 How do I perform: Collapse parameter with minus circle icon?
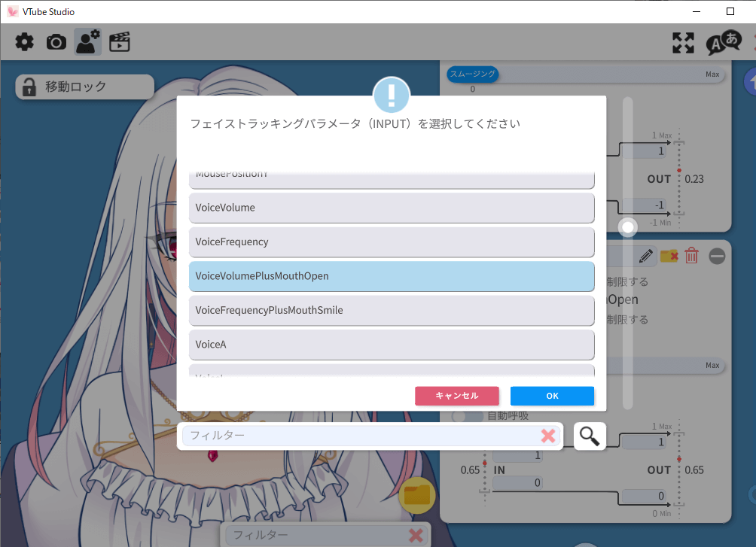click(717, 256)
